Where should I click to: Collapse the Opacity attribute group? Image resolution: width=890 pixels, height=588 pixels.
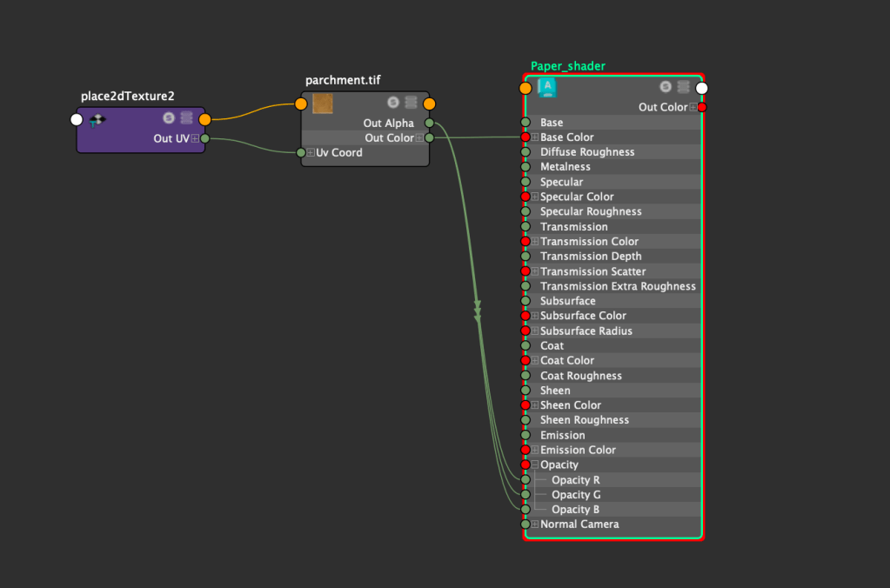click(x=535, y=465)
